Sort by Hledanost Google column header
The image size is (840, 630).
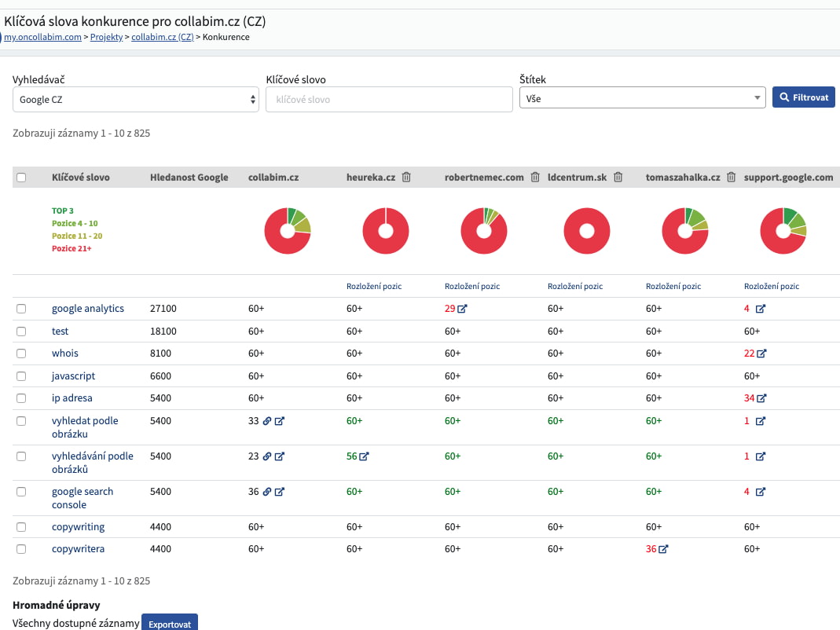(x=189, y=178)
